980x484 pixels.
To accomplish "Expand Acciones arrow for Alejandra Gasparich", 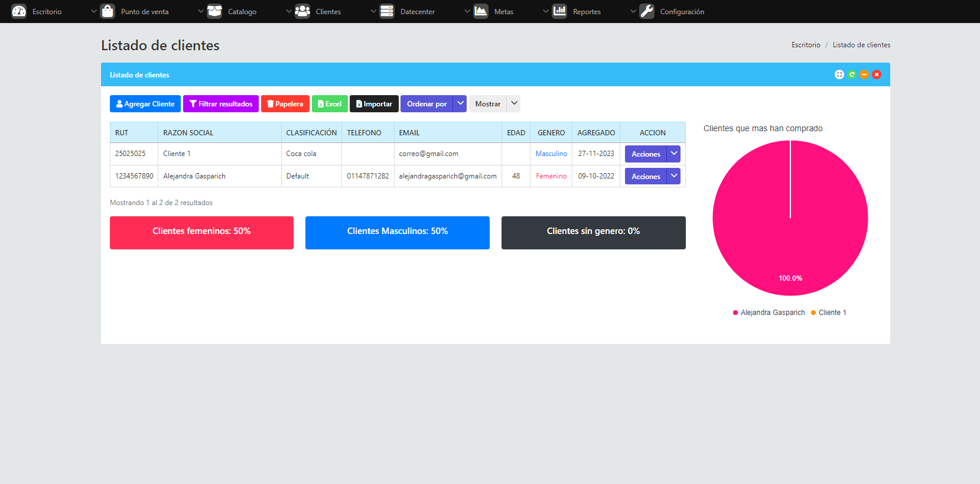I will point(673,176).
